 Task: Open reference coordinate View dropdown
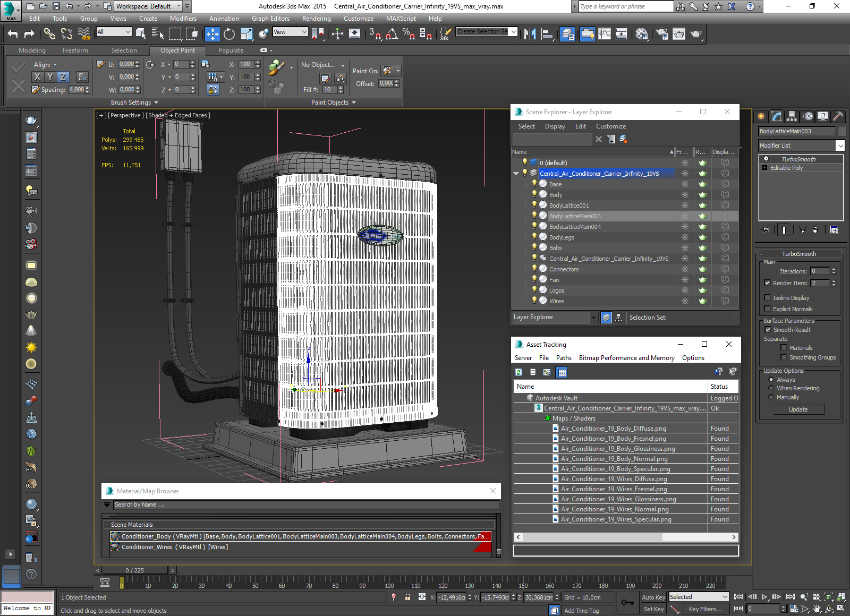290,32
